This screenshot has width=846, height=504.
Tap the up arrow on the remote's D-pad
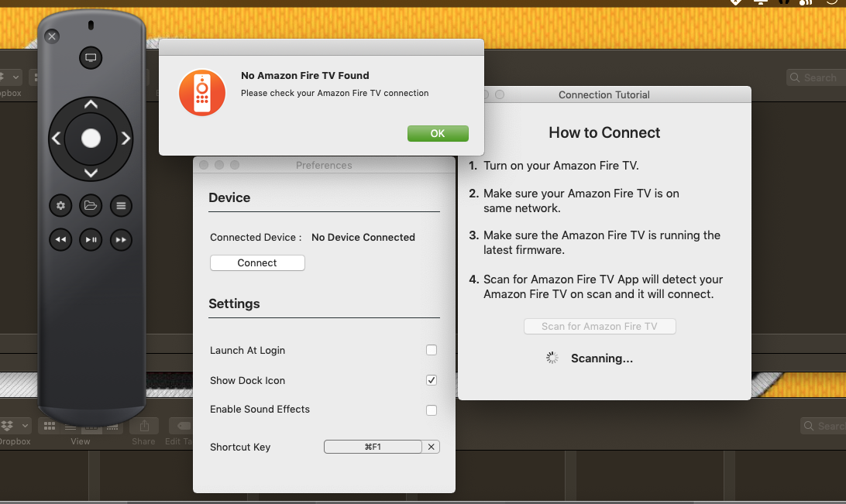point(91,105)
